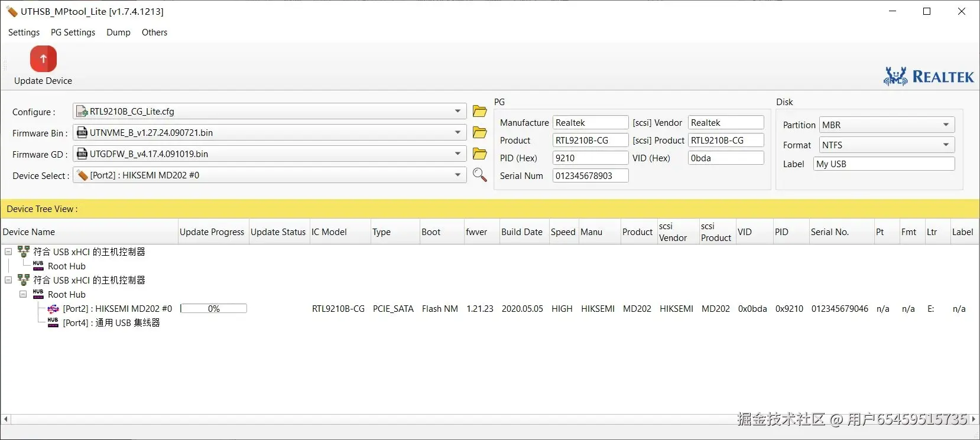
Task: Click the horizontal scrollbar track
Action: 489,419
